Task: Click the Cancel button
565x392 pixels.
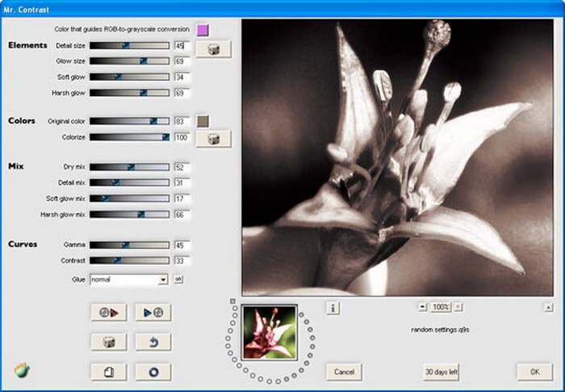Action: [x=344, y=372]
